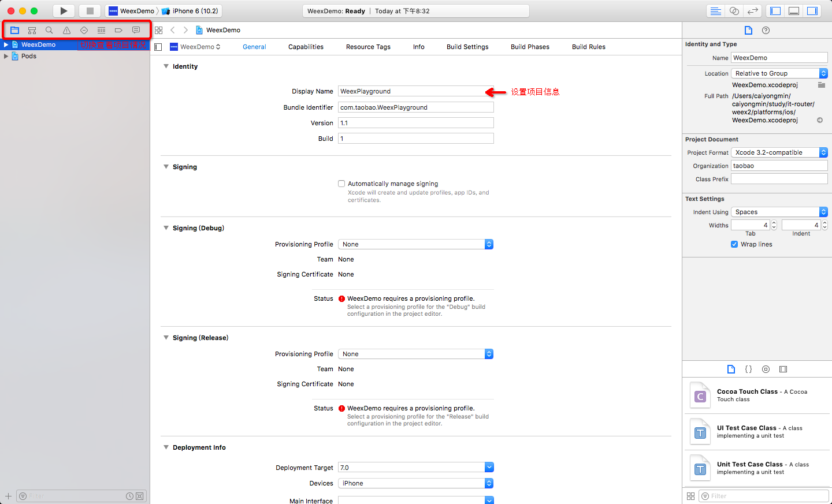Click the Indent width stepper
The width and height of the screenshot is (832, 504).
pyautogui.click(x=824, y=225)
